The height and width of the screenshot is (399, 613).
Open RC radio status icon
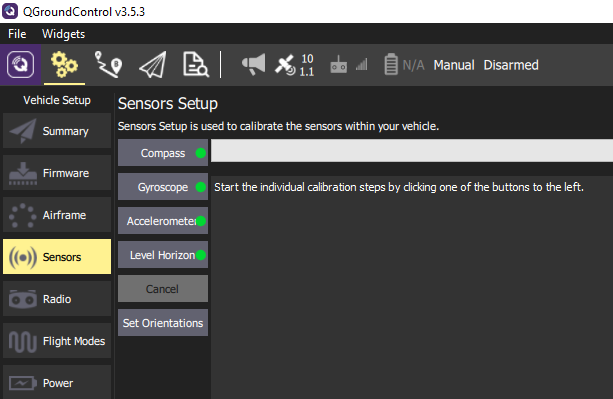pyautogui.click(x=339, y=64)
